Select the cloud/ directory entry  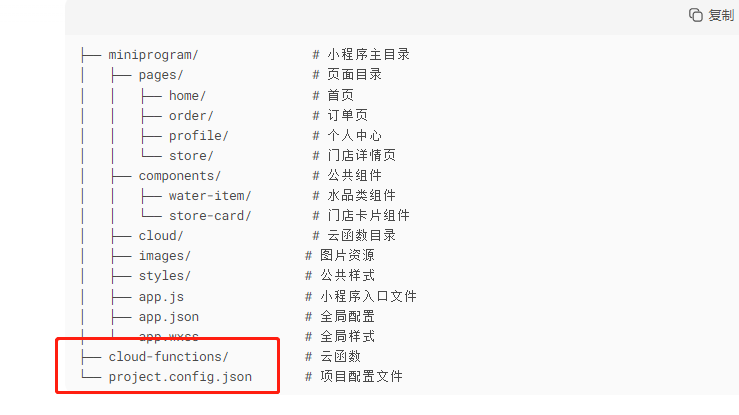coord(161,236)
